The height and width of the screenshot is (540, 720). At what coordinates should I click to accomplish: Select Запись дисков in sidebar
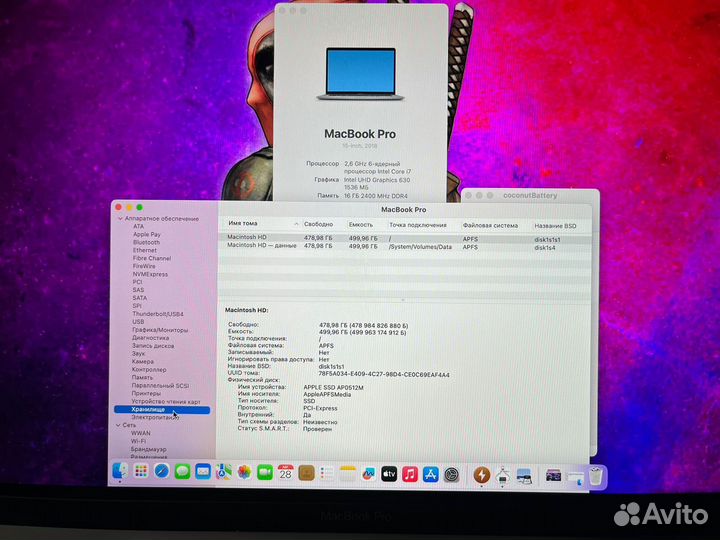(x=153, y=345)
